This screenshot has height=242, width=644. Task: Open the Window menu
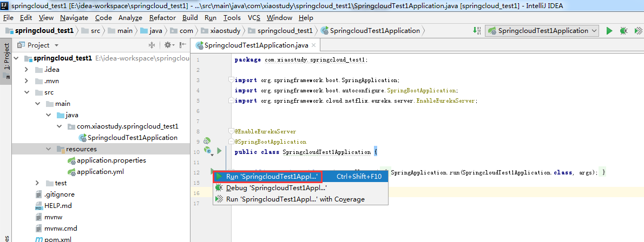pyautogui.click(x=279, y=18)
